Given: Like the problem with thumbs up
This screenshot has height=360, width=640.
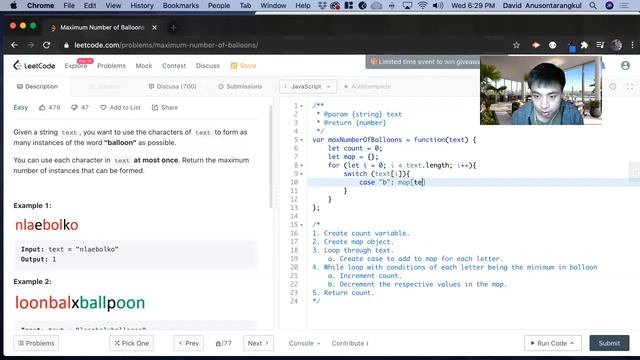Looking at the screenshot, I should point(49,107).
